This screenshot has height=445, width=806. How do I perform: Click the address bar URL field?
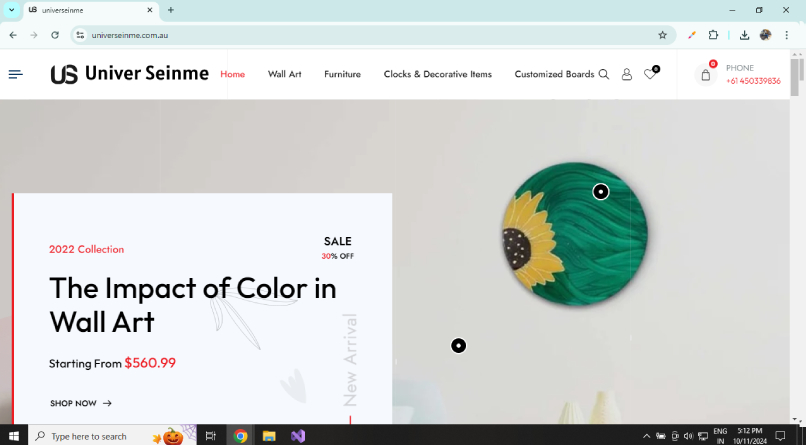(x=373, y=35)
